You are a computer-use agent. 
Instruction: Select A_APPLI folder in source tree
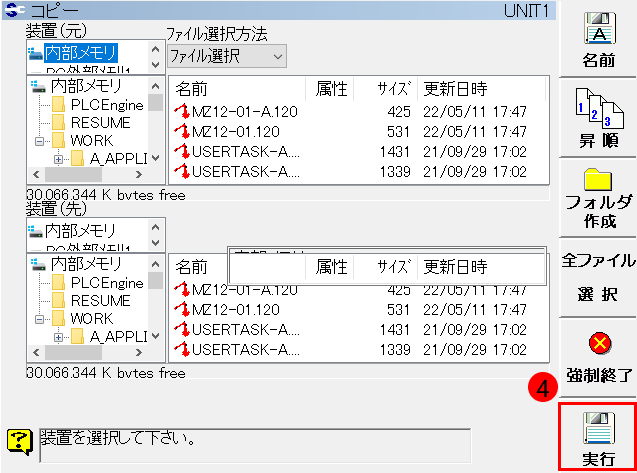[x=118, y=159]
